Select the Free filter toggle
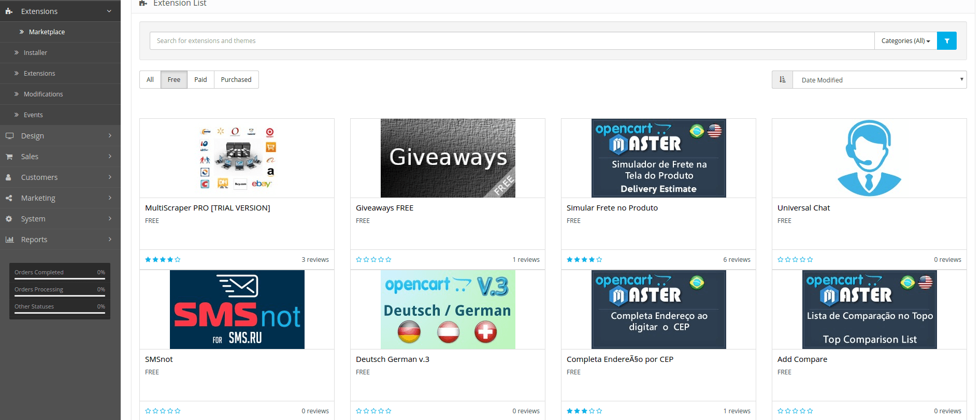Image resolution: width=980 pixels, height=420 pixels. [x=174, y=80]
